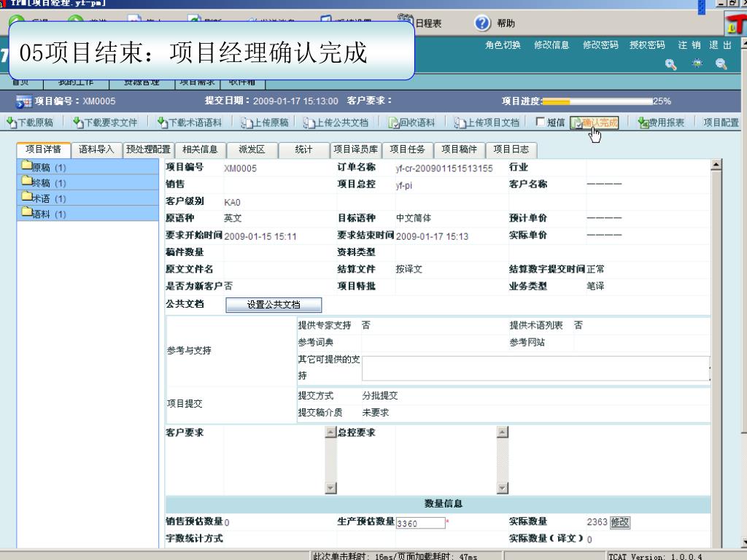Click 客户级别 value KA0
The image size is (747, 560).
click(232, 203)
